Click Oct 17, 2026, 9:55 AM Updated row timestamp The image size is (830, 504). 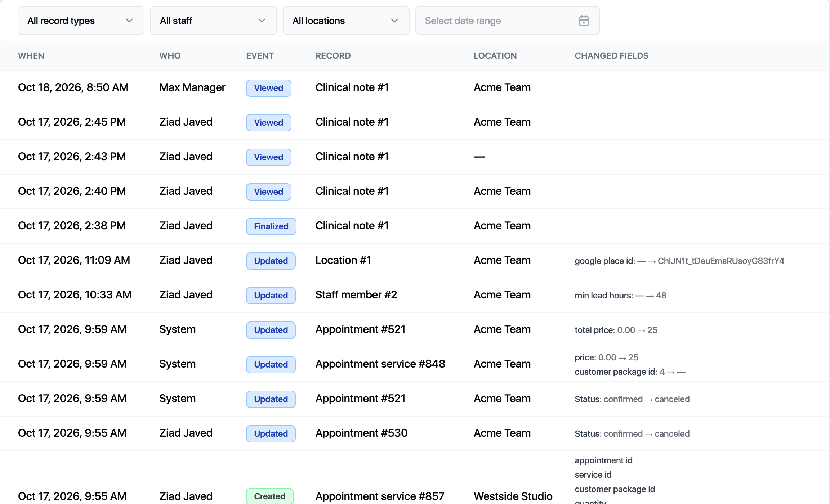click(72, 433)
